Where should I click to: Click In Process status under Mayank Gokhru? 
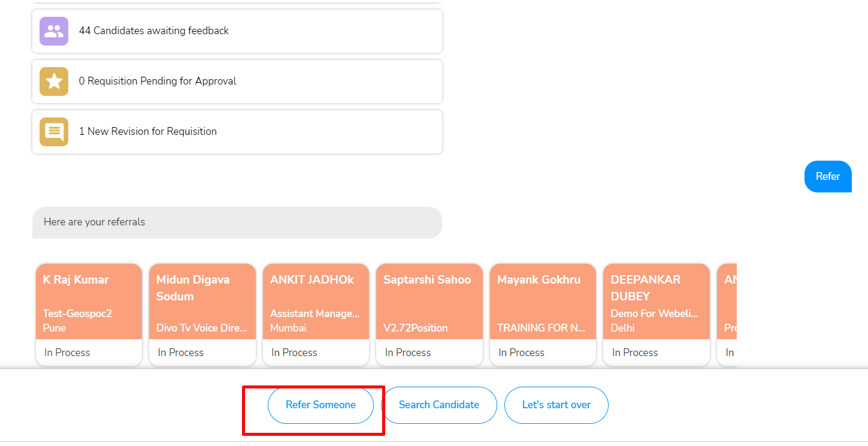click(521, 352)
